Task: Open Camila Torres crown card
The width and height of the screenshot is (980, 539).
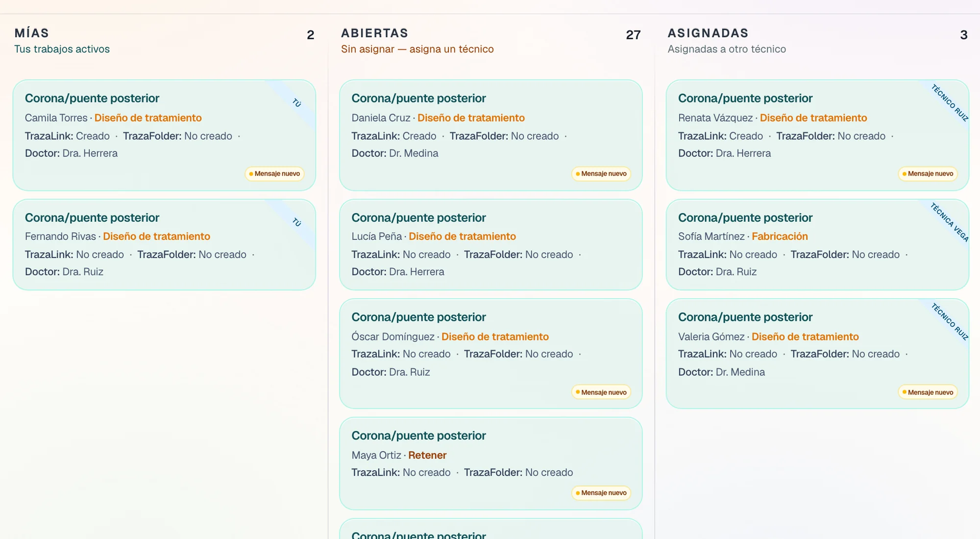Action: [164, 135]
